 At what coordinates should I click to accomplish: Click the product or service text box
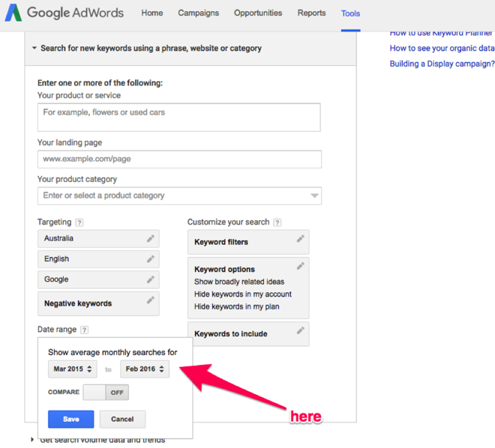179,118
